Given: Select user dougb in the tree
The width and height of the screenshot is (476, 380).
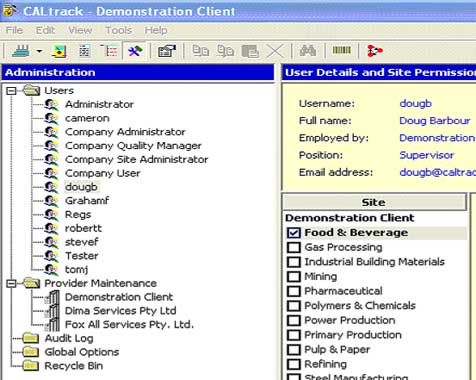Looking at the screenshot, I should tap(81, 187).
